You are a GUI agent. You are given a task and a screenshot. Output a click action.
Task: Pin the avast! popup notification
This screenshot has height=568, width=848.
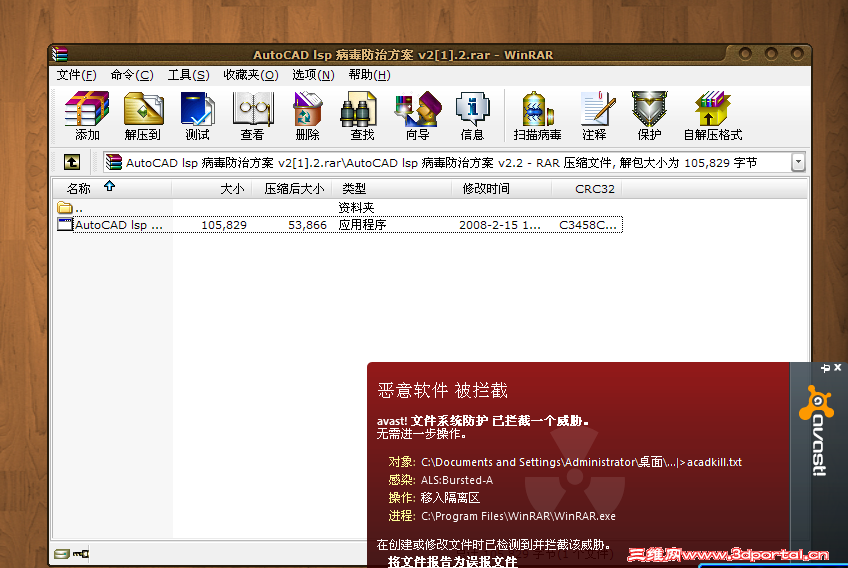tap(825, 368)
